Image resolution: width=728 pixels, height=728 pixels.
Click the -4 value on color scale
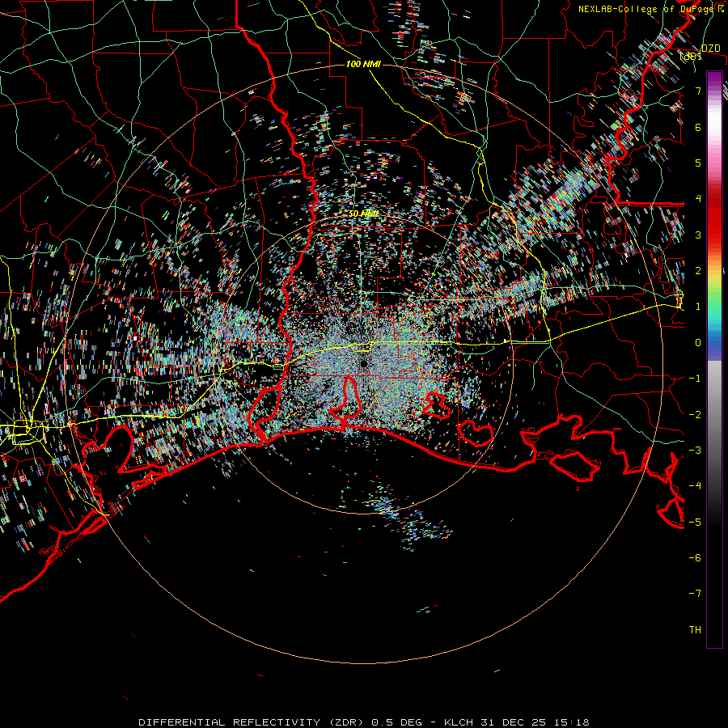coord(695,486)
